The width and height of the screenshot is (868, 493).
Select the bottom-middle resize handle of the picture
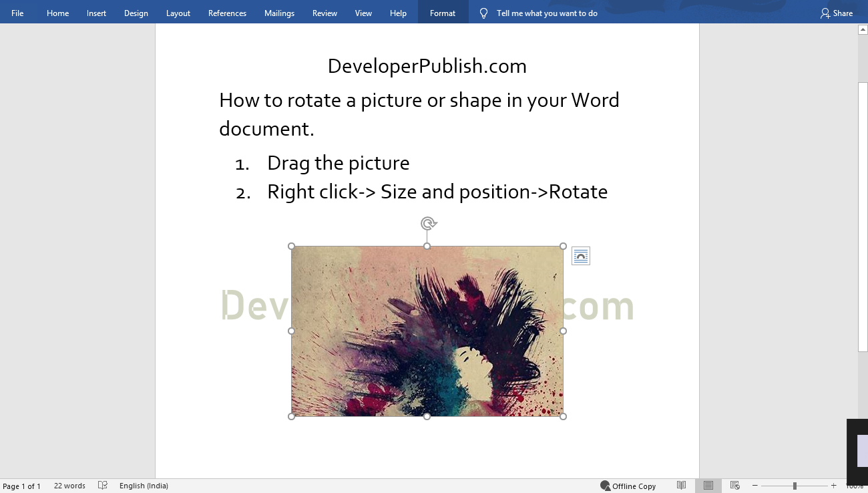(427, 416)
